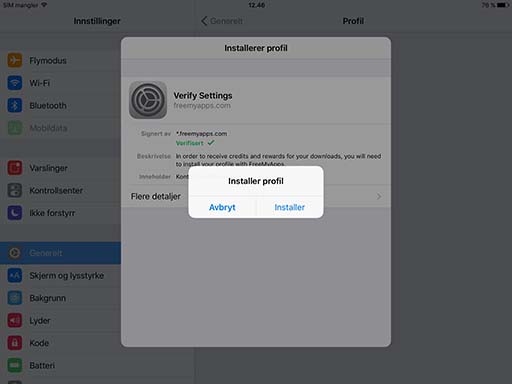The image size is (512, 384).
Task: Open the Wi-Fi settings row
Action: click(x=60, y=83)
